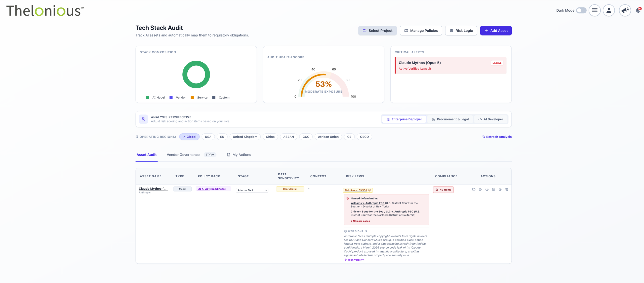Open the history clock icon in Claude Mythos row

pyautogui.click(x=487, y=189)
